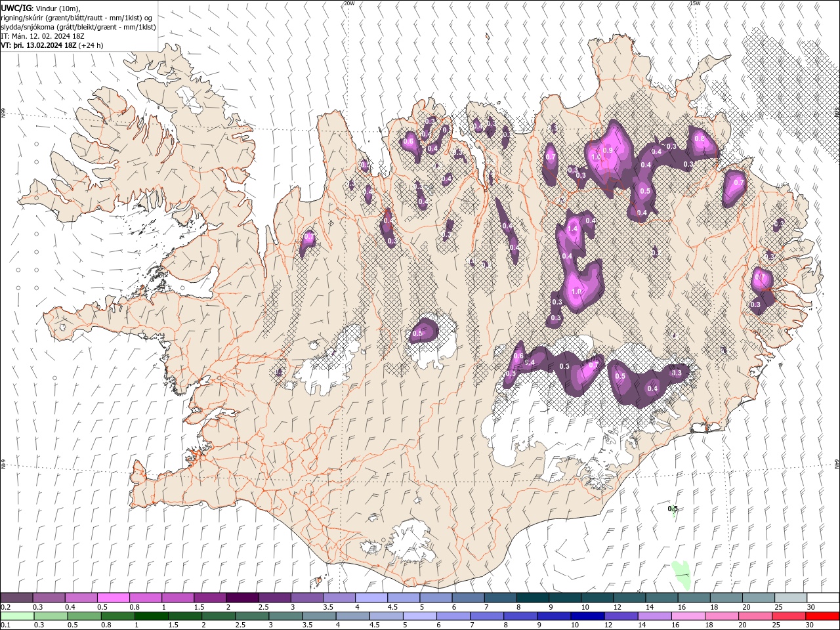This screenshot has height=630, width=840.
Task: Select the darkest purple snow swatch starting at 2
Action: point(242,598)
